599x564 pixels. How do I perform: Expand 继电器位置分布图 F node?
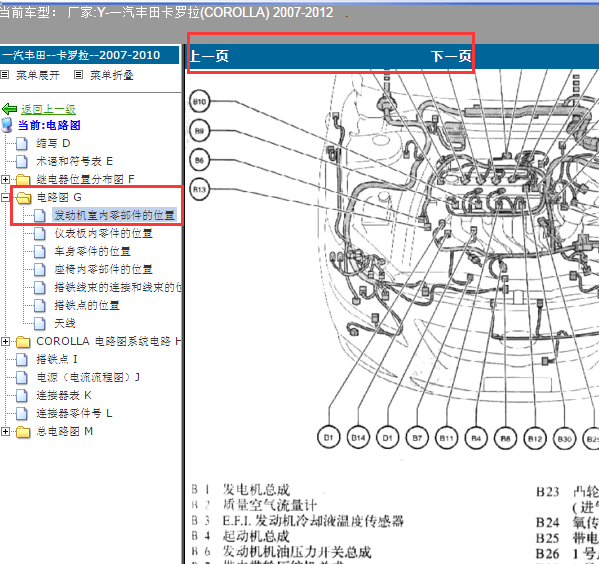5,179
